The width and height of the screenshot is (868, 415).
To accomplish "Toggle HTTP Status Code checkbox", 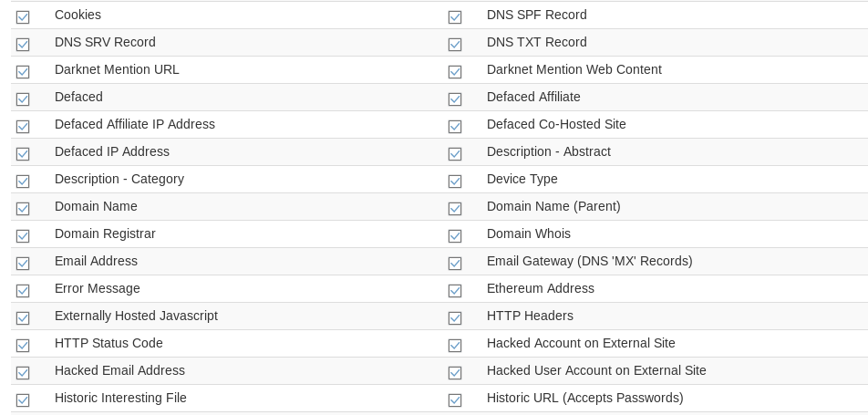I will (23, 345).
